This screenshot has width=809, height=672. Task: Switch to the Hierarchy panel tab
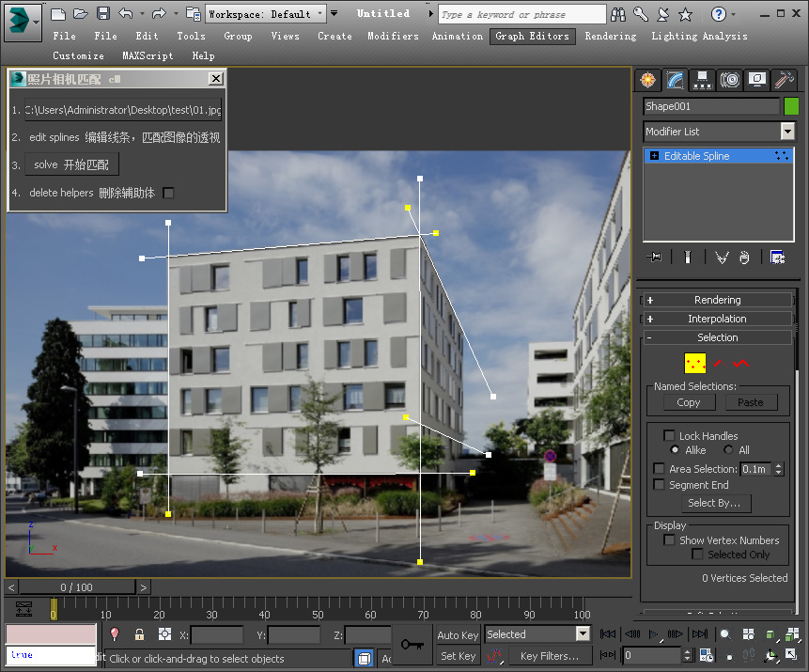click(x=702, y=81)
